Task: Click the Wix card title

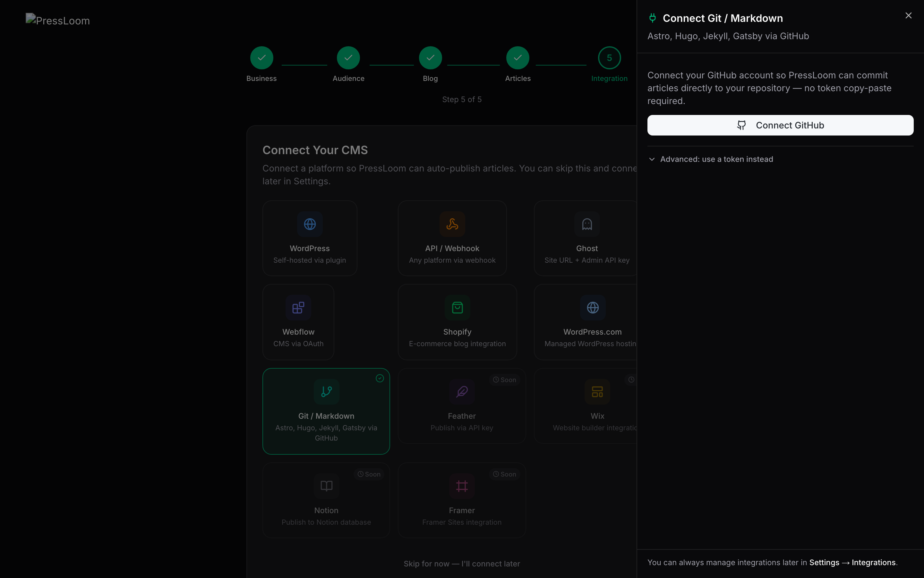Action: point(597,416)
